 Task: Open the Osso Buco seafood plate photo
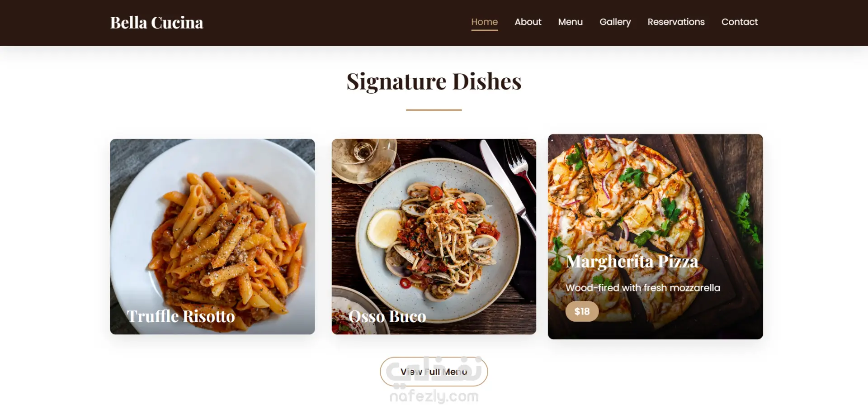pyautogui.click(x=434, y=236)
